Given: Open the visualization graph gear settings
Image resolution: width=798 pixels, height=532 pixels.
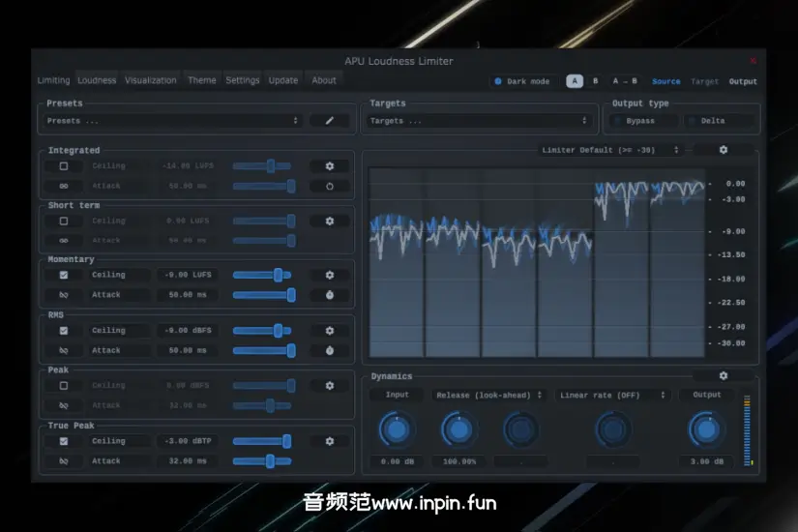Looking at the screenshot, I should (723, 150).
